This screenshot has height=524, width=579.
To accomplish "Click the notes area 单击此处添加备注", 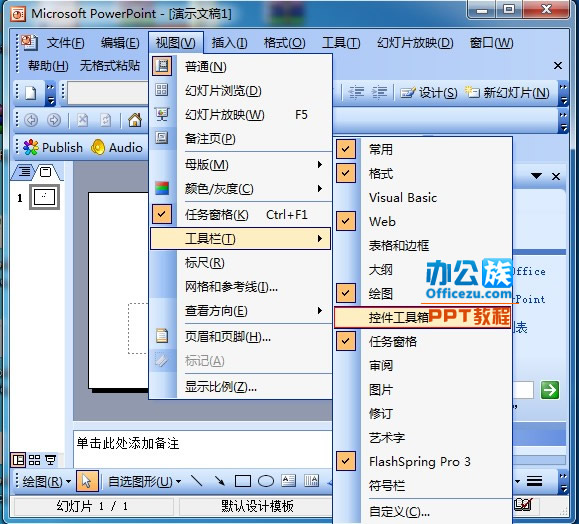I will (x=128, y=443).
